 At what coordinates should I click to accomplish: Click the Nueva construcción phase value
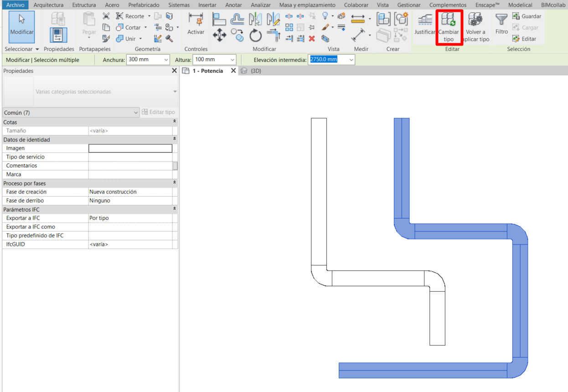coord(130,192)
